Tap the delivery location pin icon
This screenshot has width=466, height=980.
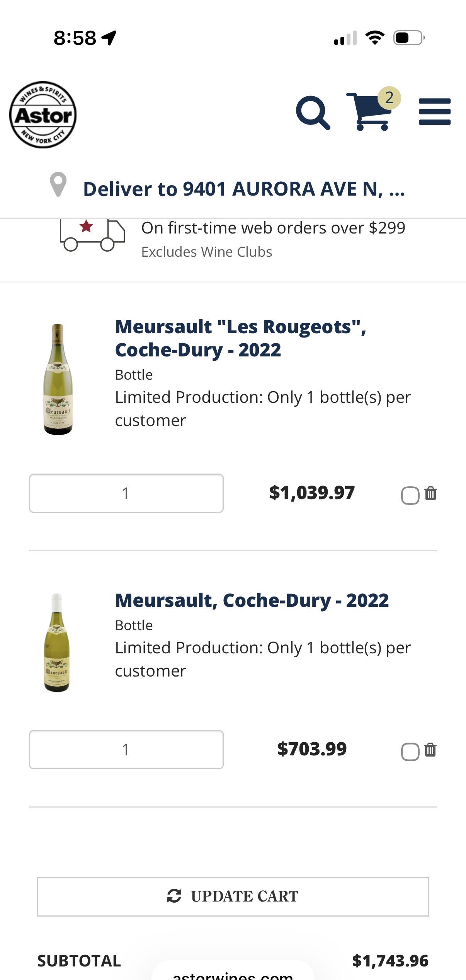[58, 185]
